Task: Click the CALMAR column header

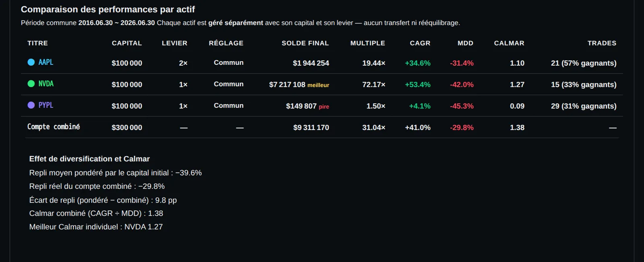Action: click(509, 43)
